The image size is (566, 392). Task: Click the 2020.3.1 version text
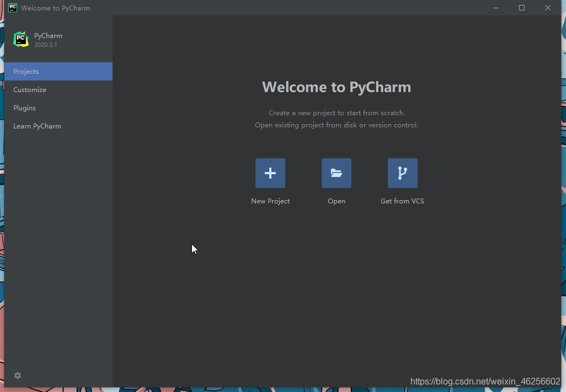pos(45,45)
